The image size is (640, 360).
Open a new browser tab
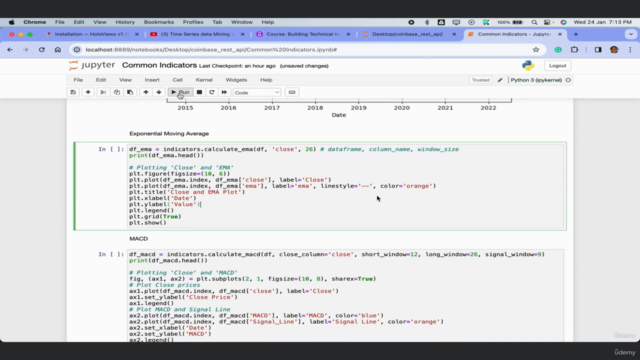[576, 34]
